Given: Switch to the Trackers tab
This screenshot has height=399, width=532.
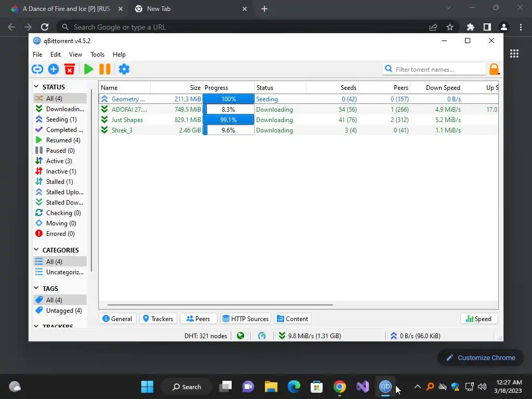Looking at the screenshot, I should pyautogui.click(x=158, y=318).
